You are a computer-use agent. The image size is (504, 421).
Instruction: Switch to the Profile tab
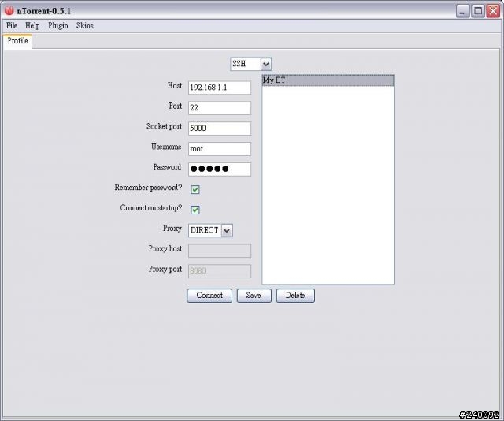click(17, 41)
